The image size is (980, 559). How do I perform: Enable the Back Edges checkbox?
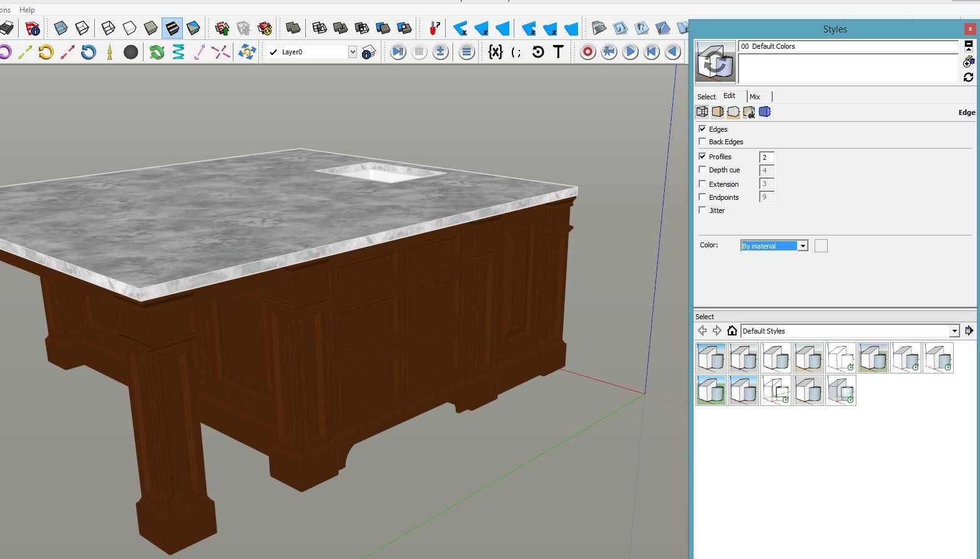pos(702,142)
